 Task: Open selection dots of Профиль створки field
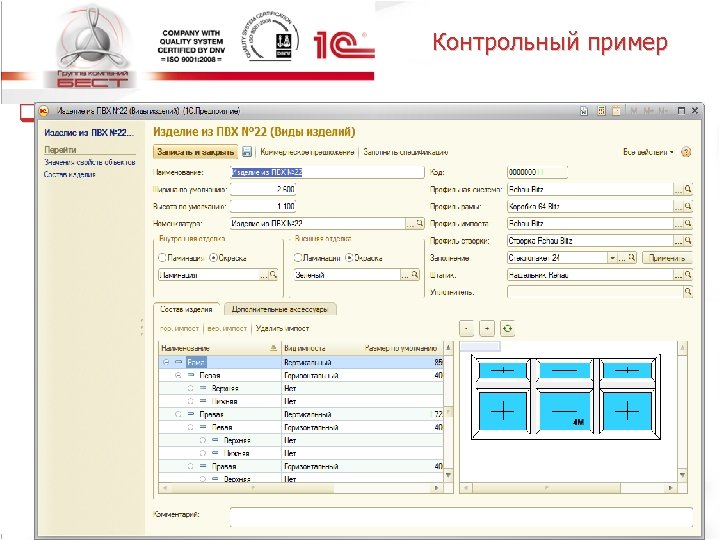[679, 241]
